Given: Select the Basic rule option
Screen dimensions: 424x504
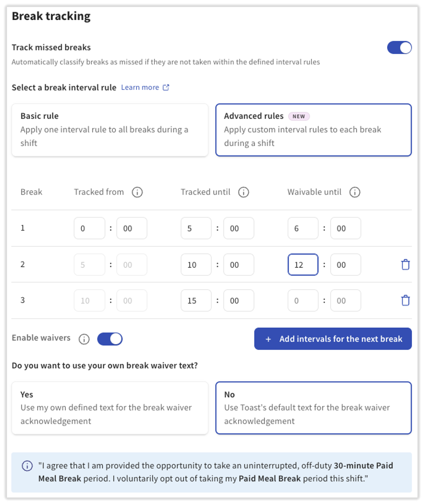Looking at the screenshot, I should point(110,130).
